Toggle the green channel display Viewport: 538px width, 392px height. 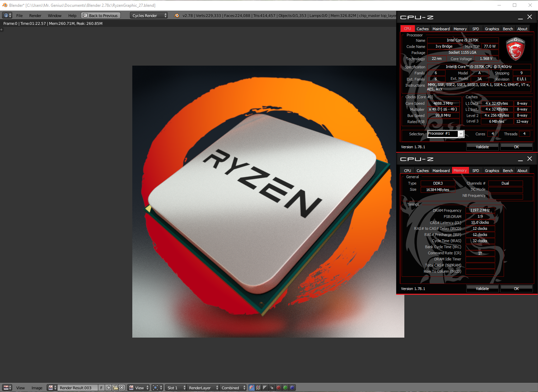click(x=285, y=388)
